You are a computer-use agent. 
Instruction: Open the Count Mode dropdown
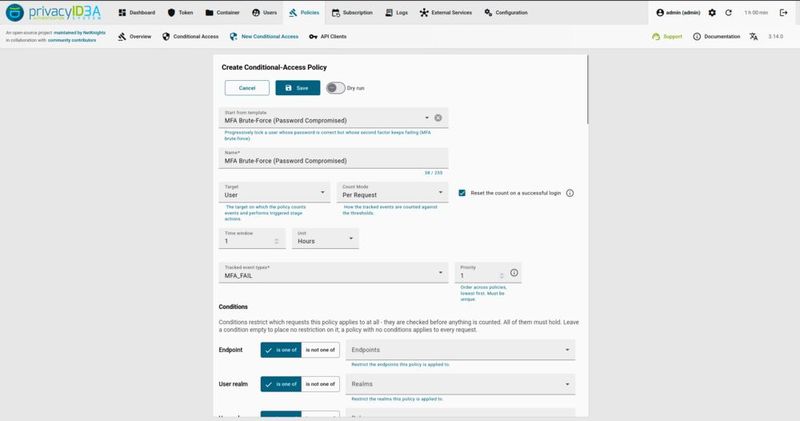point(392,192)
